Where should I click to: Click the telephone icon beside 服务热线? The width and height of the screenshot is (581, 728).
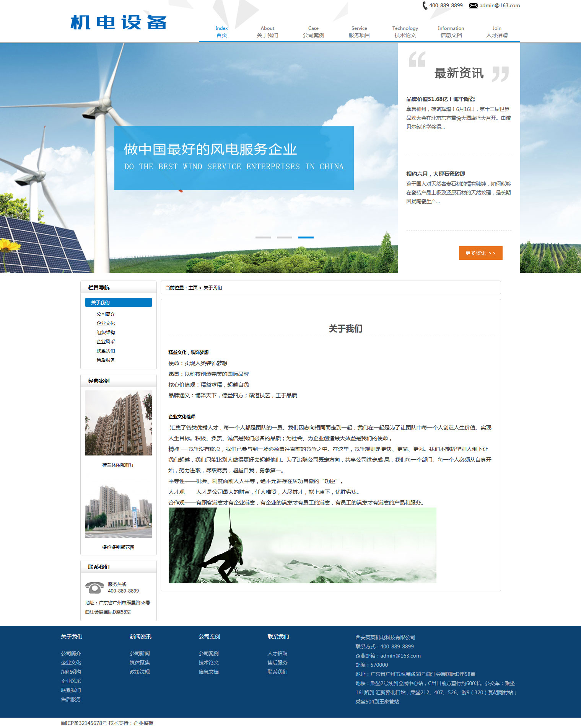coord(94,587)
